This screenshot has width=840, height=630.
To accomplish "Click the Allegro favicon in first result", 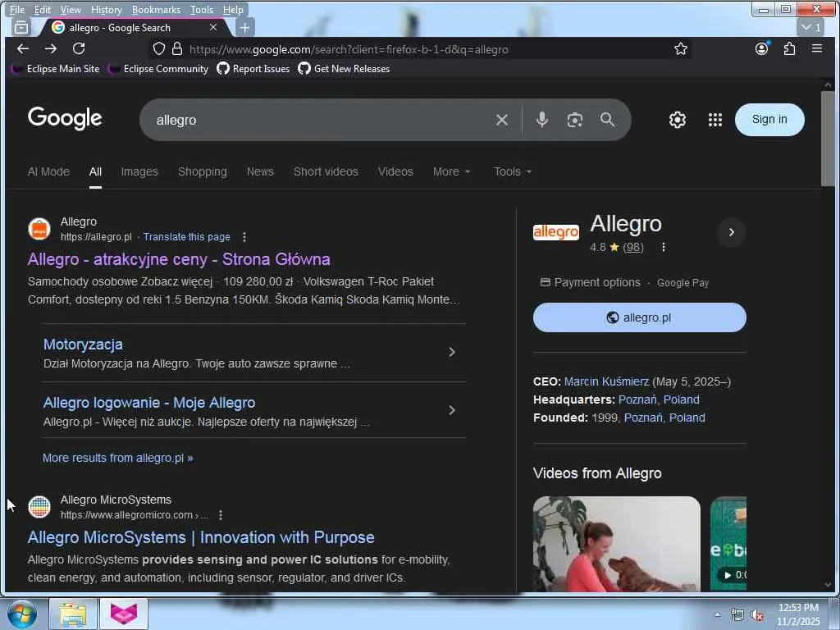I will click(39, 230).
